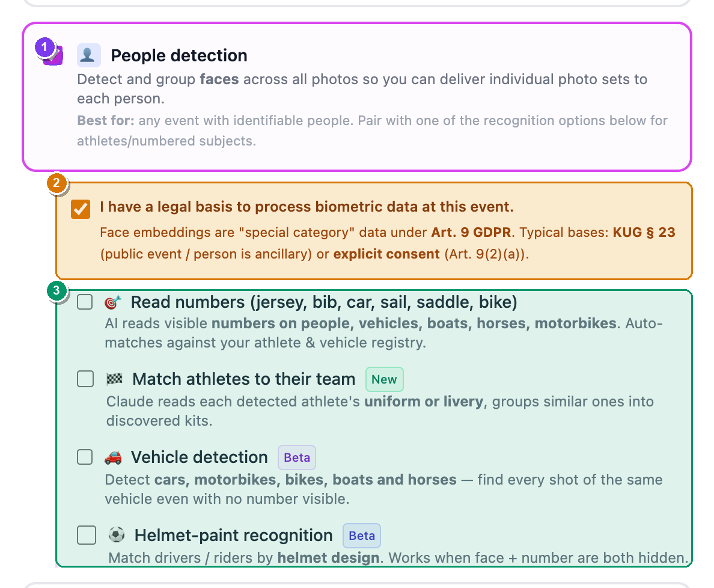The width and height of the screenshot is (714, 588).
Task: Click the Match athletes to their team label
Action: pyautogui.click(x=243, y=379)
